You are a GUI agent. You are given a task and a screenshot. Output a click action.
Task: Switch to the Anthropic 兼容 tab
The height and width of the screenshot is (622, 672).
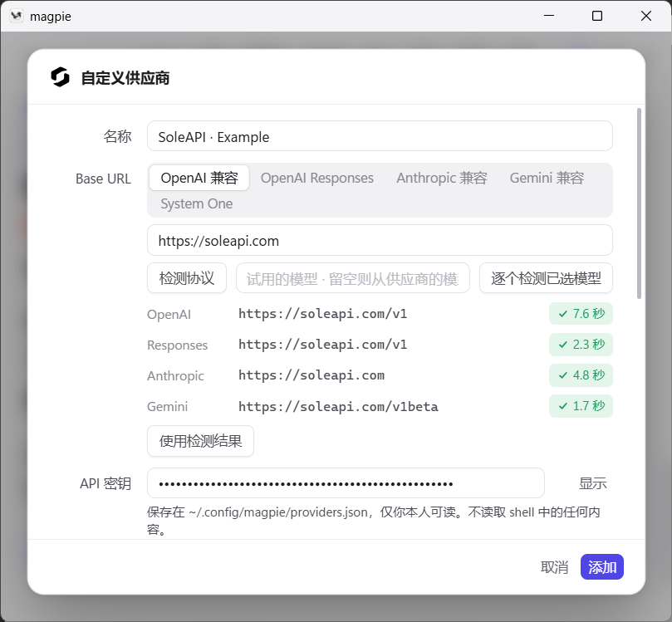pyautogui.click(x=441, y=178)
